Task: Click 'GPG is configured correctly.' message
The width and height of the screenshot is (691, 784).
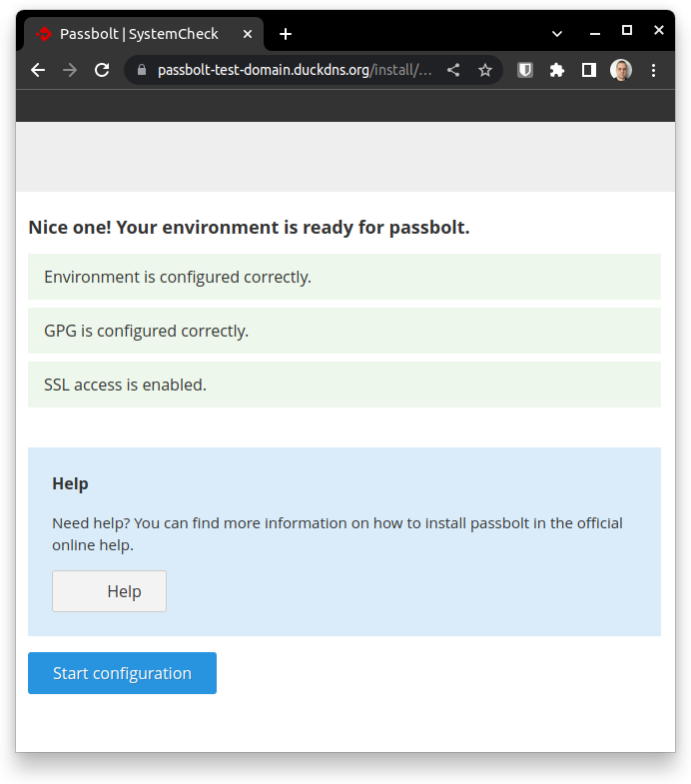Action: coord(345,331)
